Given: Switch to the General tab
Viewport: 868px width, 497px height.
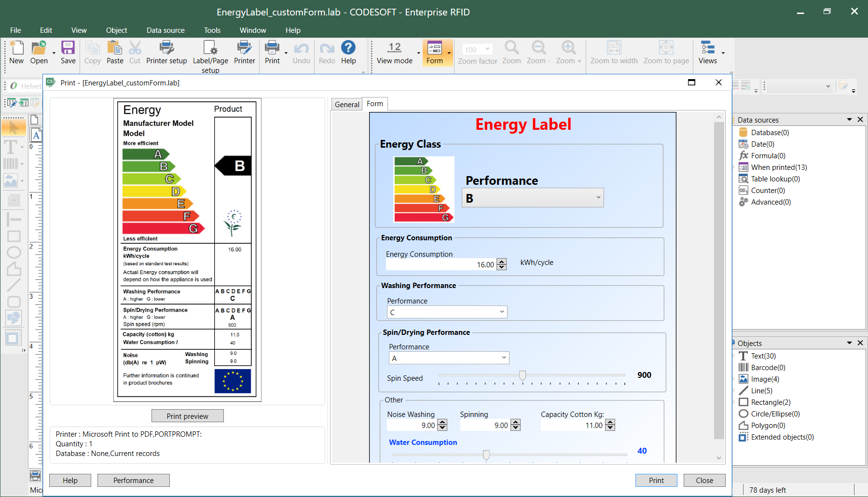Looking at the screenshot, I should point(346,104).
